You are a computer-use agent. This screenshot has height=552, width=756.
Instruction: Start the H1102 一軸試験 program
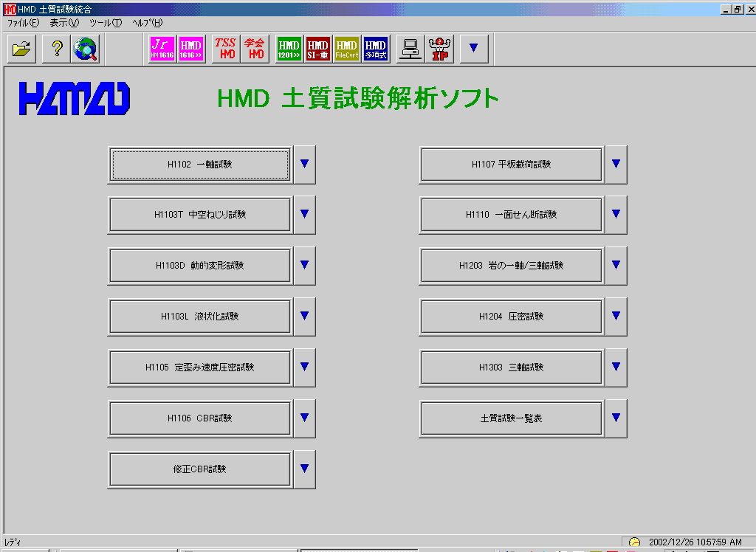(x=200, y=165)
